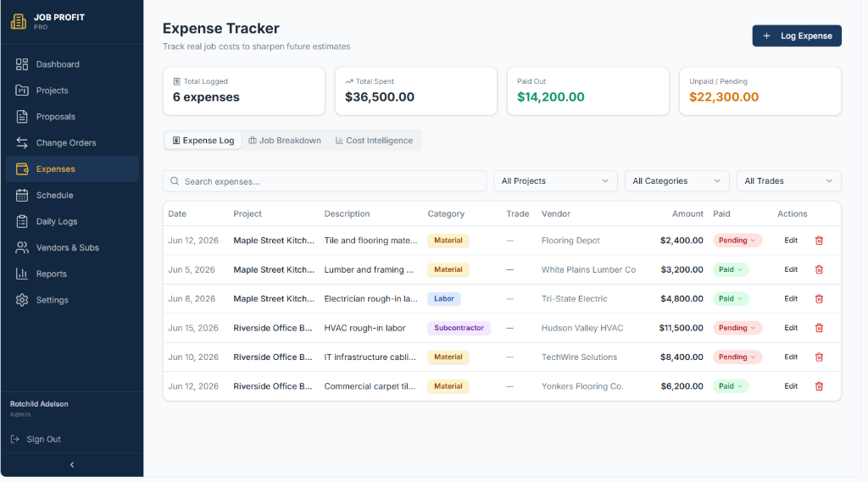Open Daily Logs in the sidebar

(x=72, y=221)
